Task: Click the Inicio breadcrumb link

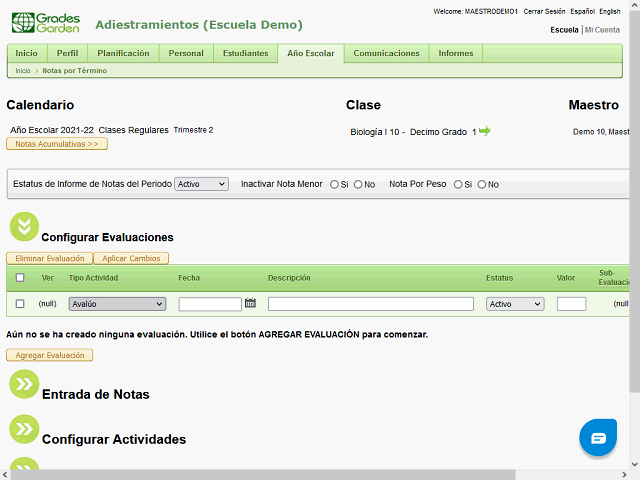Action: coord(23,71)
